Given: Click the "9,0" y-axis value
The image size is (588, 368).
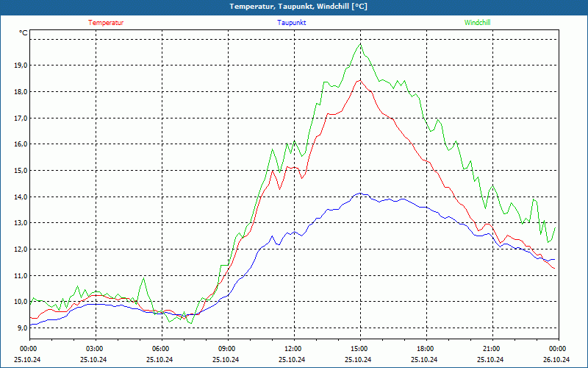Looking at the screenshot, I should 23,328.
